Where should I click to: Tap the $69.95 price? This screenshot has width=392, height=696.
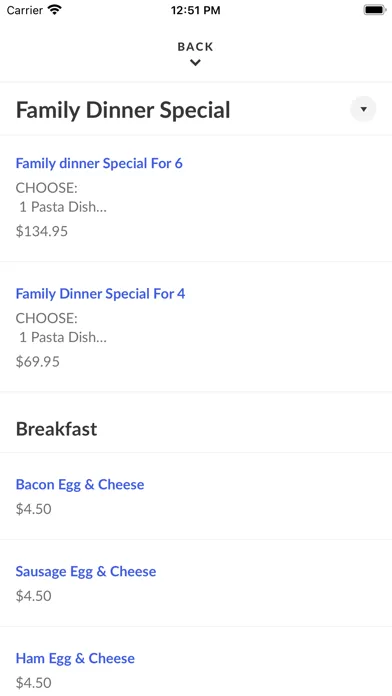click(x=37, y=362)
